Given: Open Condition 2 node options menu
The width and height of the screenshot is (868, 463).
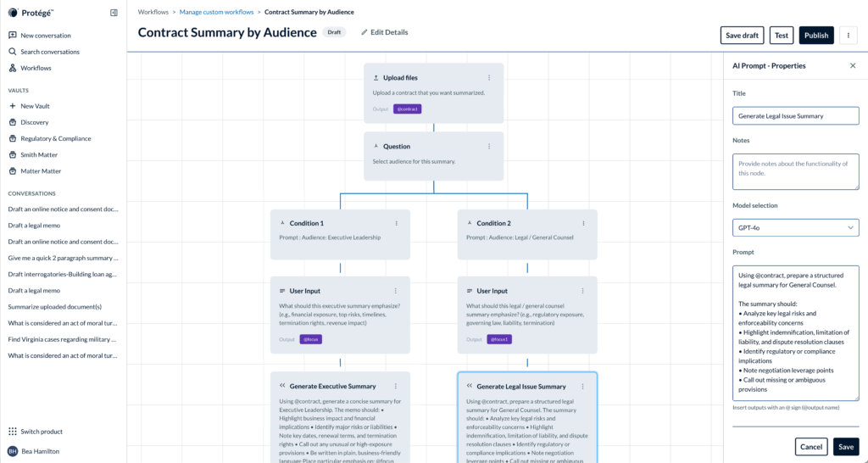Looking at the screenshot, I should pyautogui.click(x=583, y=223).
